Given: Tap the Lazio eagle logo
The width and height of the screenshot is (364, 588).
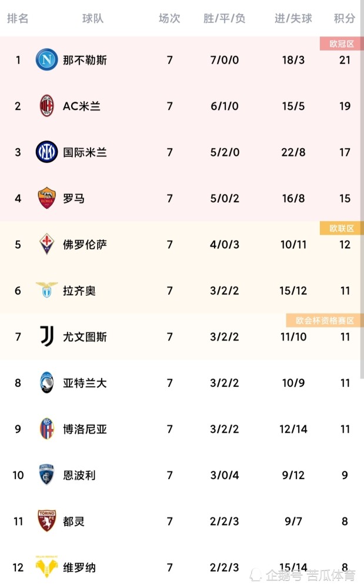Looking at the screenshot, I should coord(47,289).
